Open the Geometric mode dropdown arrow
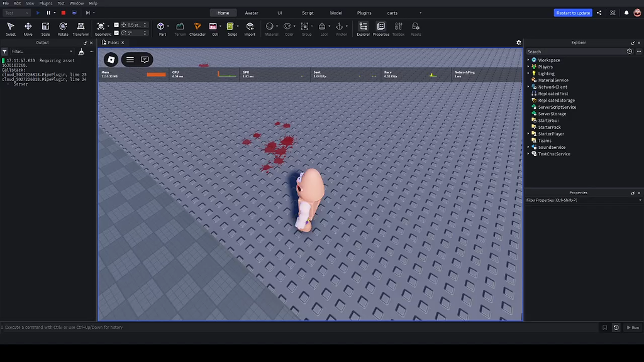The image size is (644, 362). click(108, 26)
